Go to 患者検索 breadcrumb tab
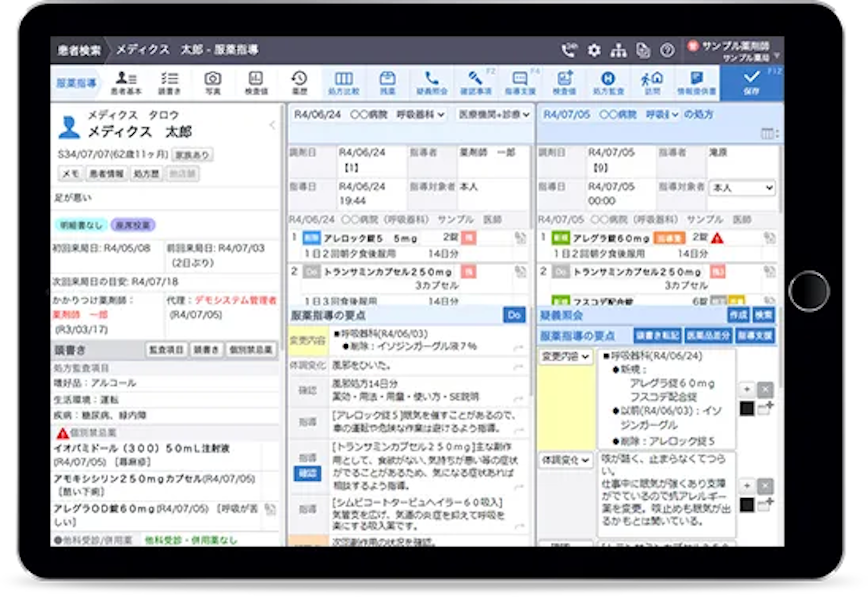Viewport: 868px width, 597px height. click(79, 50)
